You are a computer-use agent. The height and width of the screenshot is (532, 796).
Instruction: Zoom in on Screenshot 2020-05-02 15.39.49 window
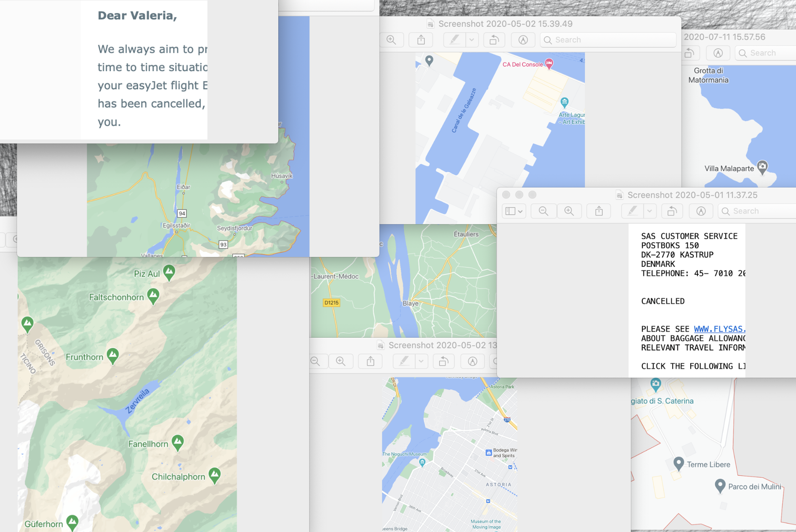392,40
